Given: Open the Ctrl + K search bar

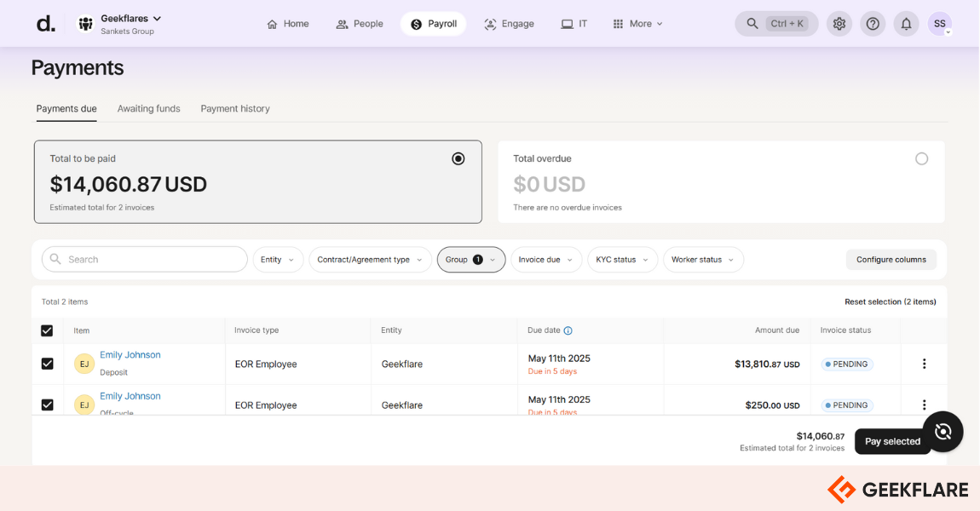Looking at the screenshot, I should [x=776, y=24].
